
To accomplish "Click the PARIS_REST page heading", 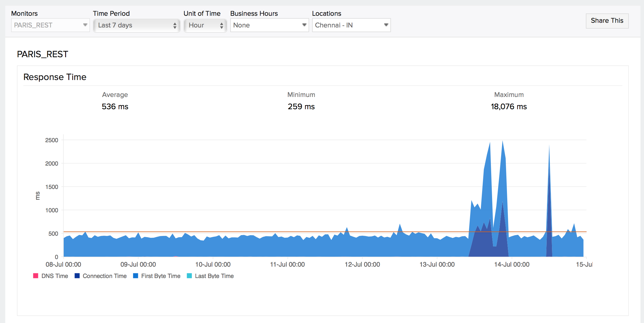I will tap(42, 54).
